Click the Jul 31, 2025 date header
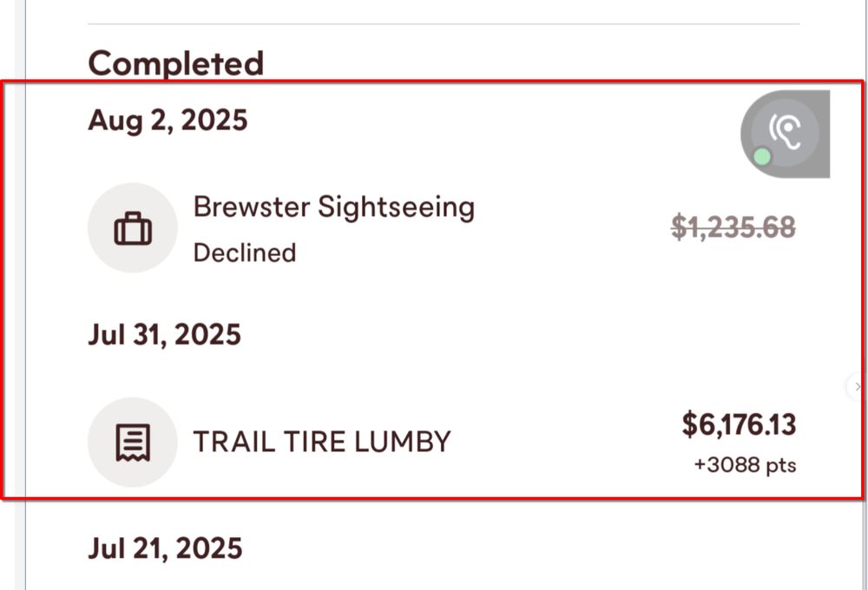This screenshot has width=868, height=590. (x=164, y=335)
